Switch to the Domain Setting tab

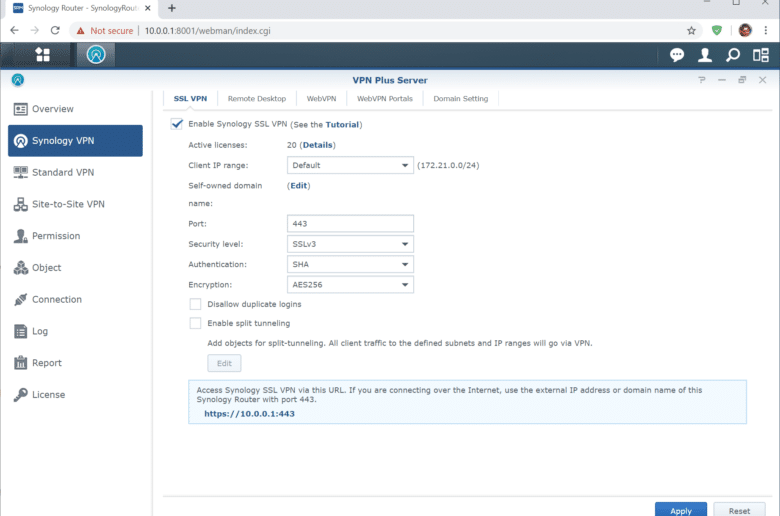461,99
